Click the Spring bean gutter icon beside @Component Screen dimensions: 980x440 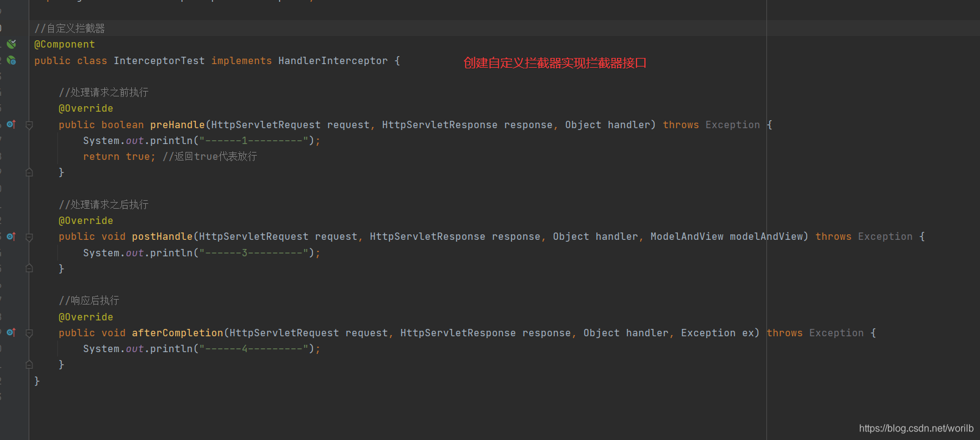(11, 44)
